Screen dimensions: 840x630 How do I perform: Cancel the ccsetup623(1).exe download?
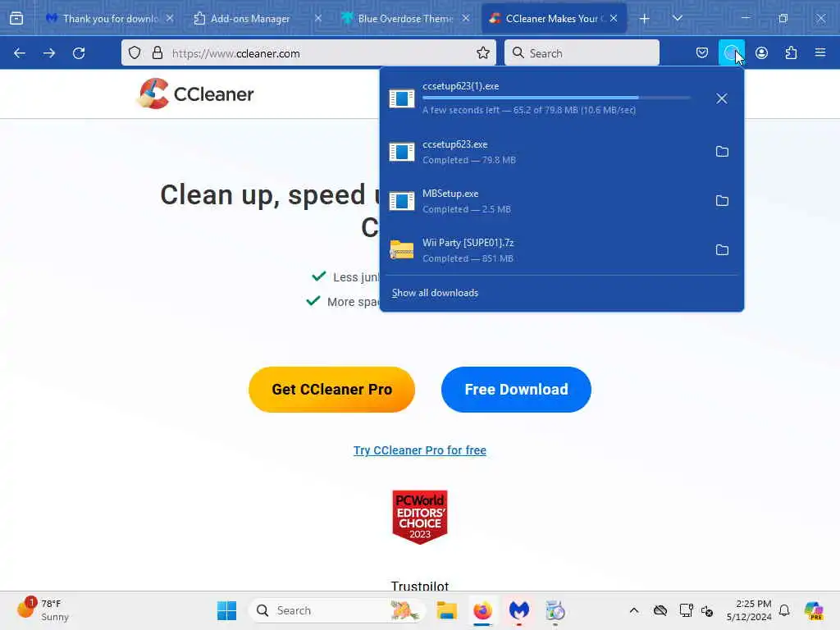(x=722, y=98)
